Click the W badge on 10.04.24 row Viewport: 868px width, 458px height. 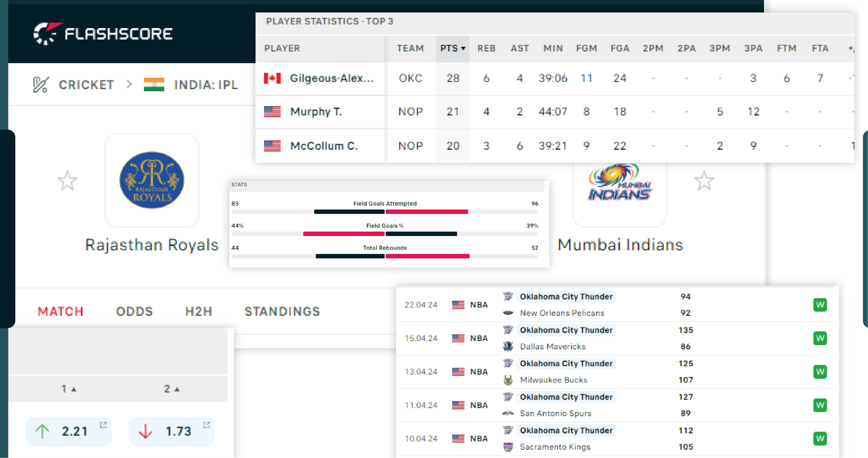pyautogui.click(x=820, y=439)
